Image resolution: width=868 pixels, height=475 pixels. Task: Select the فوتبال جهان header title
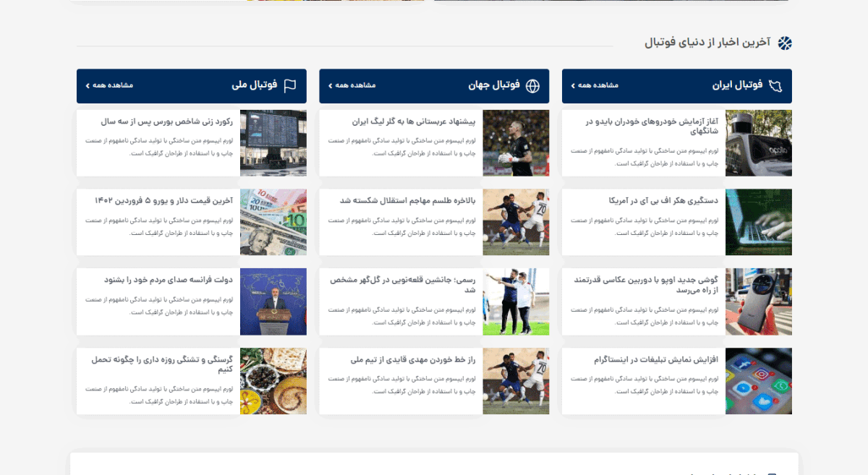click(x=494, y=85)
